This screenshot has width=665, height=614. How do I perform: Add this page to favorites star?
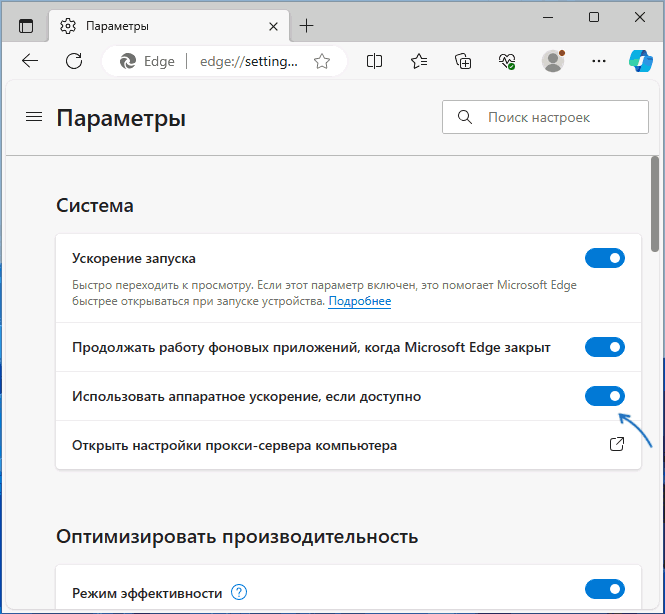pyautogui.click(x=322, y=61)
